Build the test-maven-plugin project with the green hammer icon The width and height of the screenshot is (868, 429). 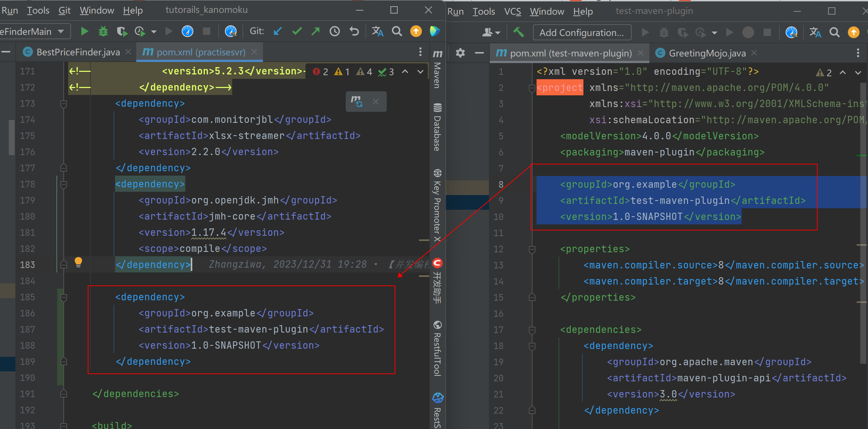pos(518,33)
